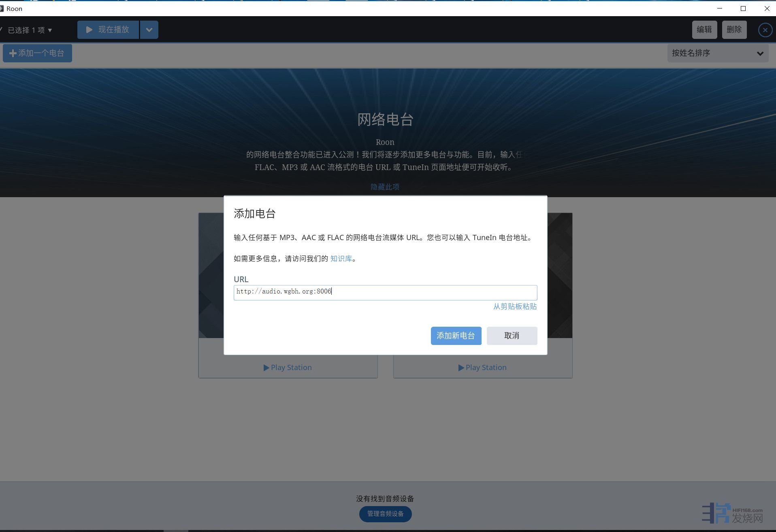Image resolution: width=776 pixels, height=532 pixels.
Task: Open the 已选择 1 项 selection menu
Action: click(x=29, y=30)
